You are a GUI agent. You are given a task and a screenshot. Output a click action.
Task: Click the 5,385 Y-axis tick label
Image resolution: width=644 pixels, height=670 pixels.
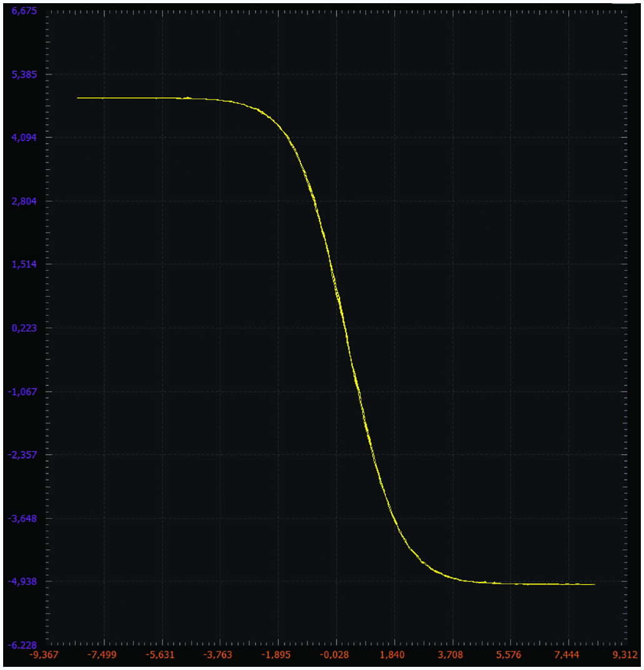point(24,74)
